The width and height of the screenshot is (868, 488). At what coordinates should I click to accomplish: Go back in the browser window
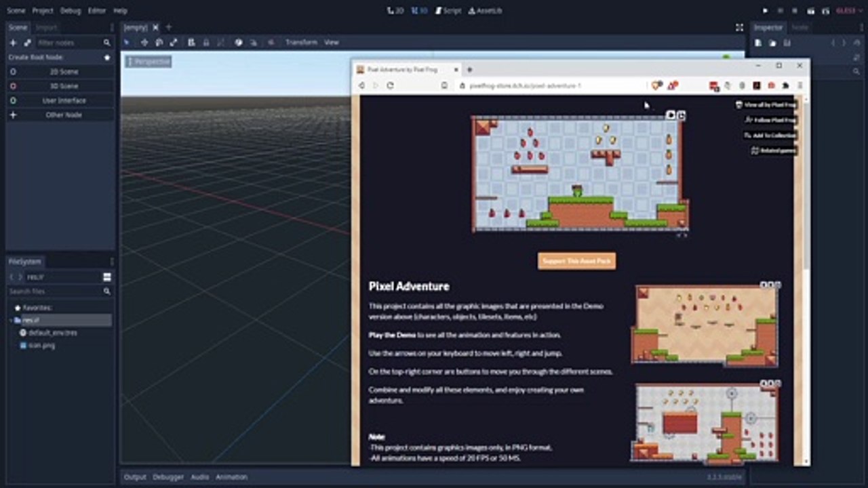pyautogui.click(x=361, y=85)
